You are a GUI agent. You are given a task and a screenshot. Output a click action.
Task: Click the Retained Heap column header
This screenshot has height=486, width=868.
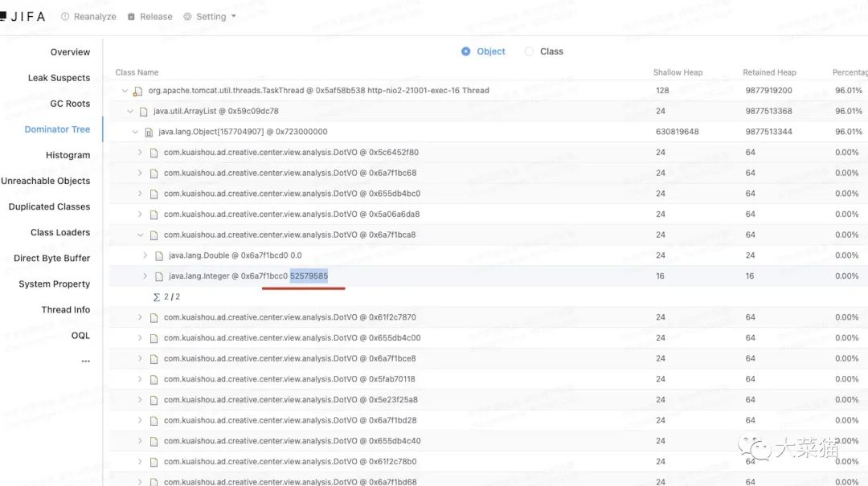[769, 72]
